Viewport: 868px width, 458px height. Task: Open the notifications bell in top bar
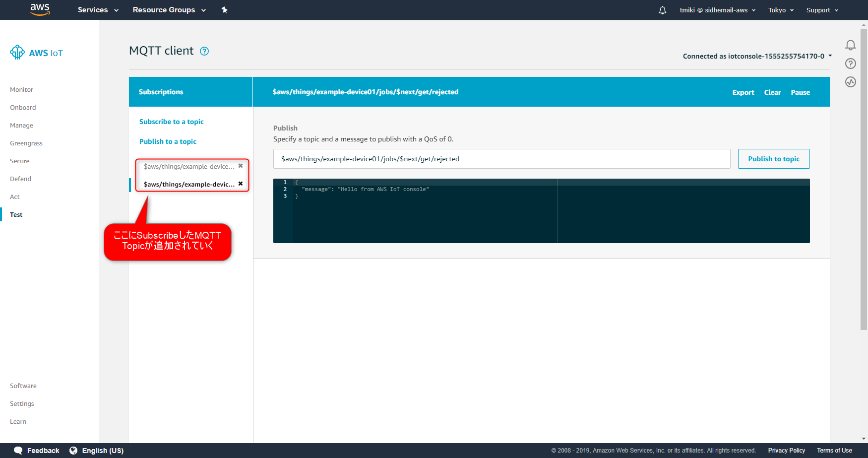pos(662,10)
